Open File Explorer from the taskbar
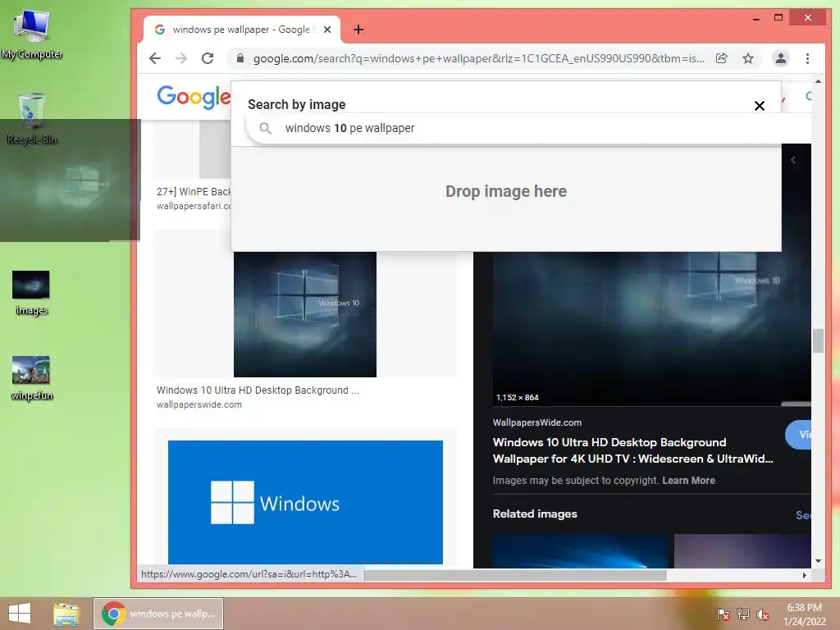Image resolution: width=840 pixels, height=630 pixels. [66, 614]
